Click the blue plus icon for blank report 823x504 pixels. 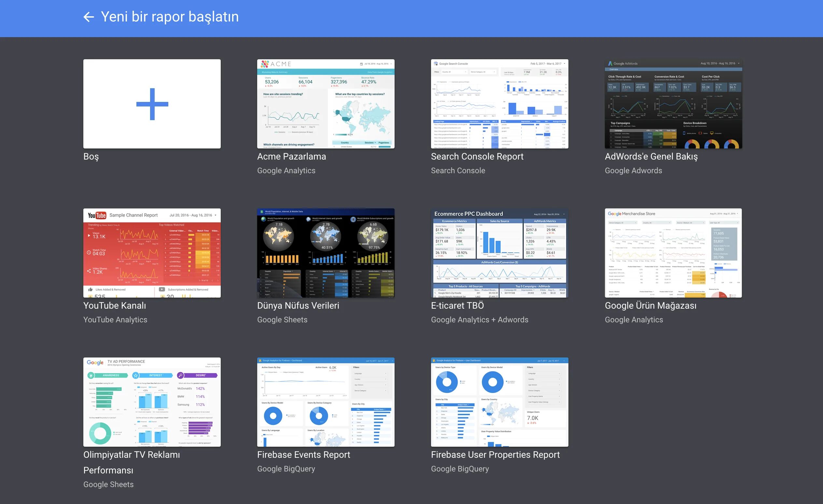152,104
